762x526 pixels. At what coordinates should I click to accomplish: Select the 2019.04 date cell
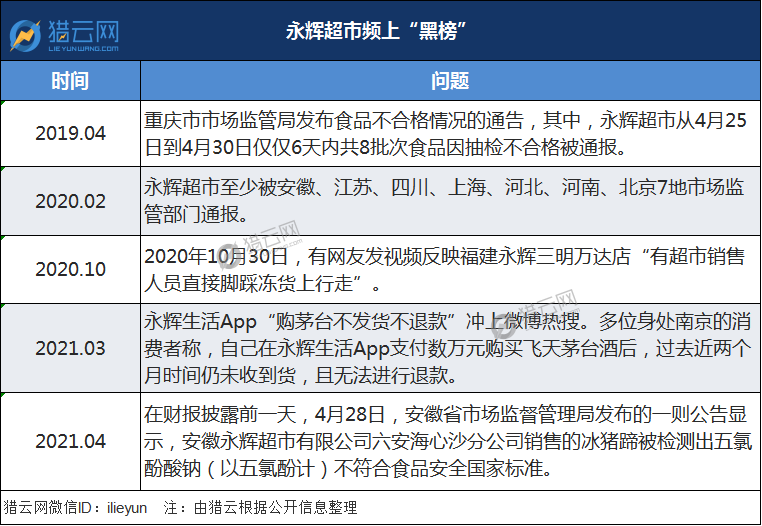(x=70, y=134)
